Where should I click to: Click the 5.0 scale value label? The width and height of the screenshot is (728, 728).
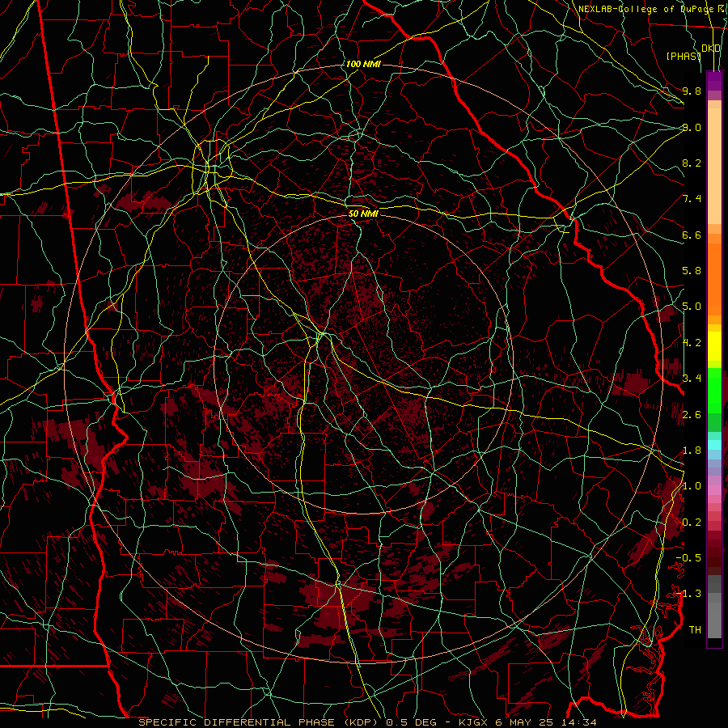point(692,307)
